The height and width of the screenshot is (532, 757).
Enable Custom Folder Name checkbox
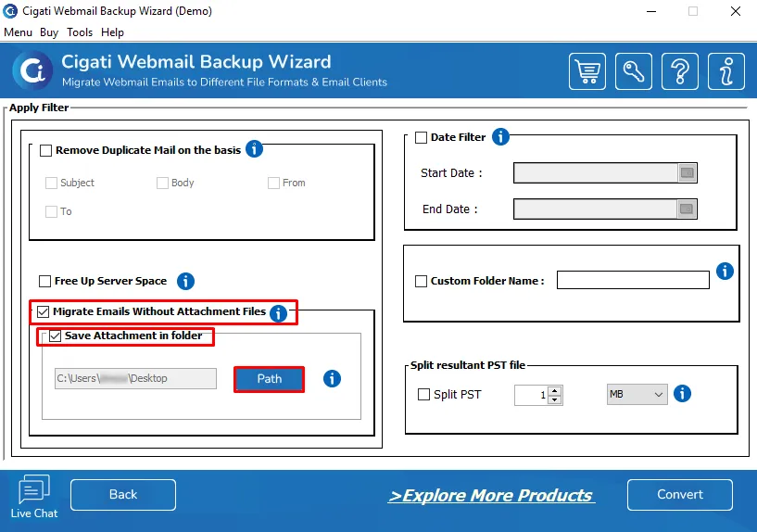coord(421,281)
